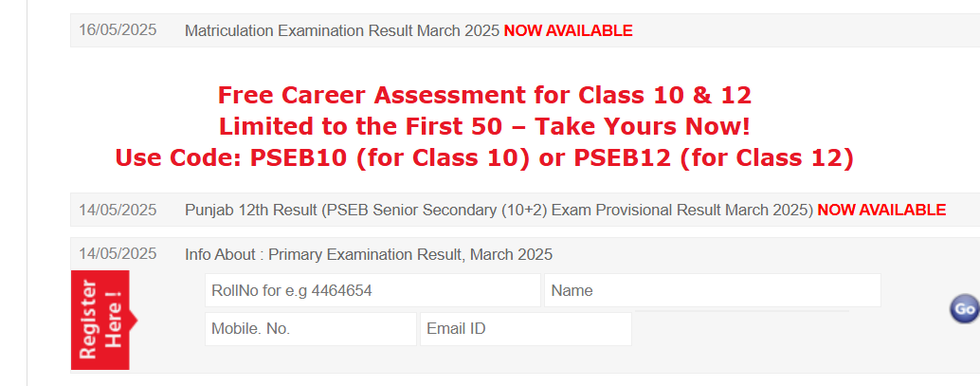The width and height of the screenshot is (980, 386).
Task: Click Free Career Assessment banner headline
Action: pos(484,95)
